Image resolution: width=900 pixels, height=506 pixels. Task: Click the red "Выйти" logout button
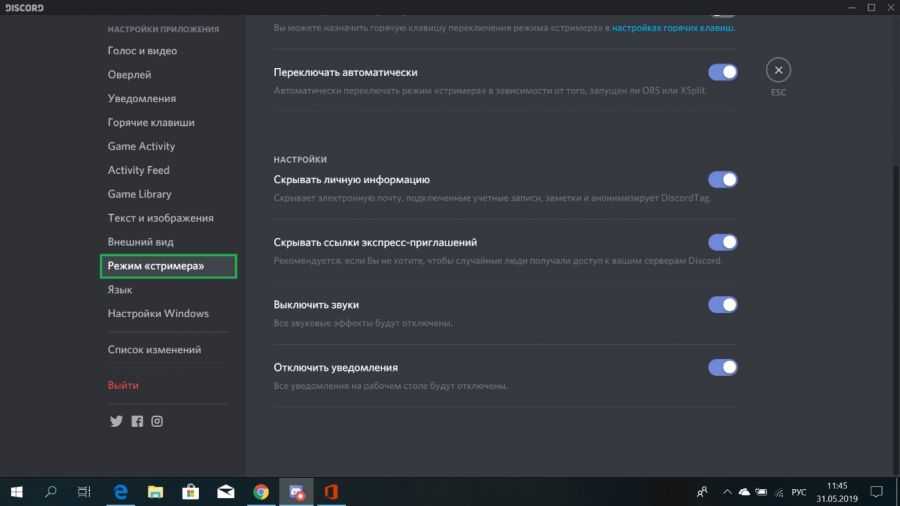point(123,385)
